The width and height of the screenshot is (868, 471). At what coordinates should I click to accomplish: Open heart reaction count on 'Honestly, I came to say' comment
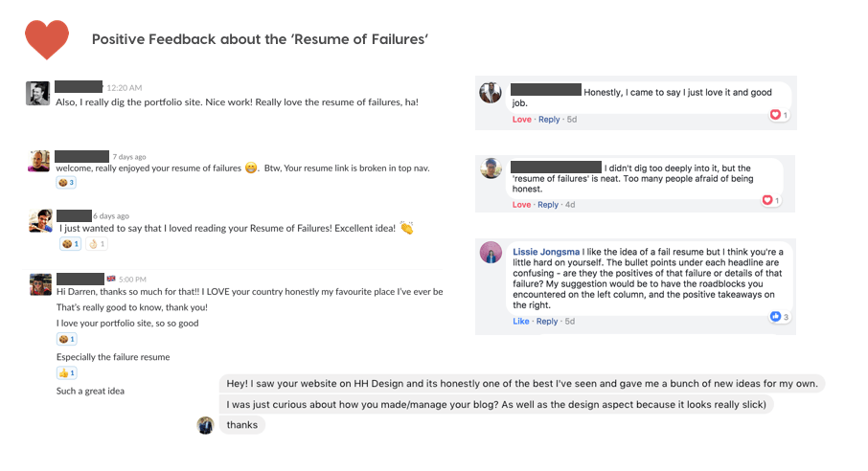pos(778,115)
